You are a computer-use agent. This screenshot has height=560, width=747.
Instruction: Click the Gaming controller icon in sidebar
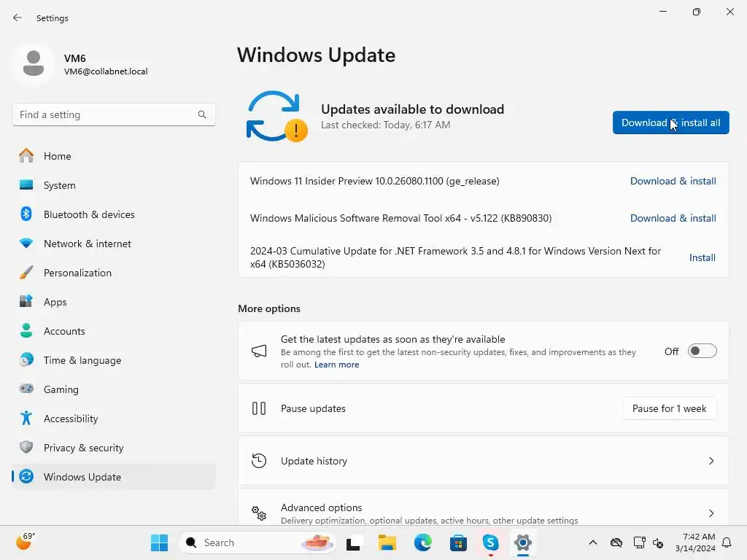(26, 389)
